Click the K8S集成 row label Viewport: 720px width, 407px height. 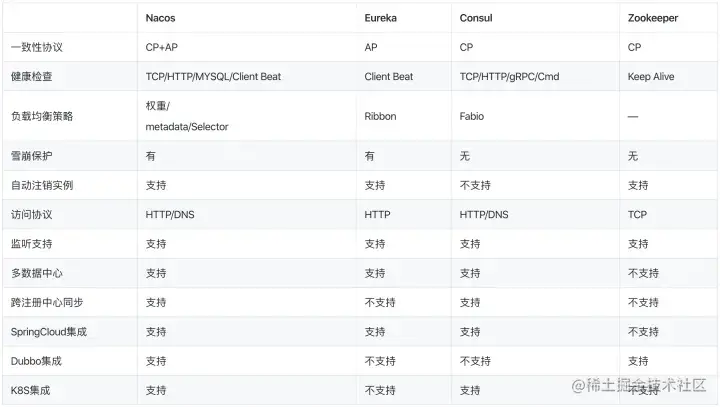pos(30,391)
